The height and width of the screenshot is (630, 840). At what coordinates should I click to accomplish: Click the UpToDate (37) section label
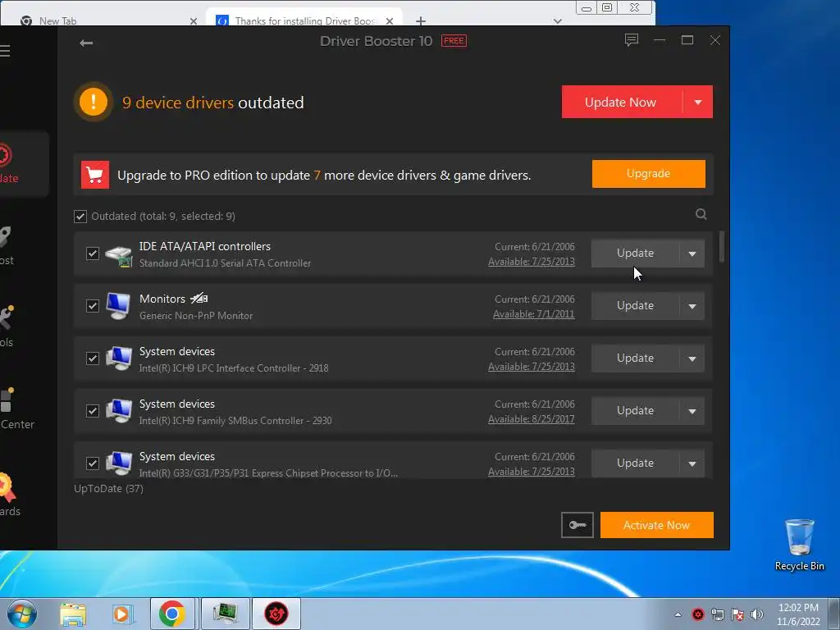[109, 489]
